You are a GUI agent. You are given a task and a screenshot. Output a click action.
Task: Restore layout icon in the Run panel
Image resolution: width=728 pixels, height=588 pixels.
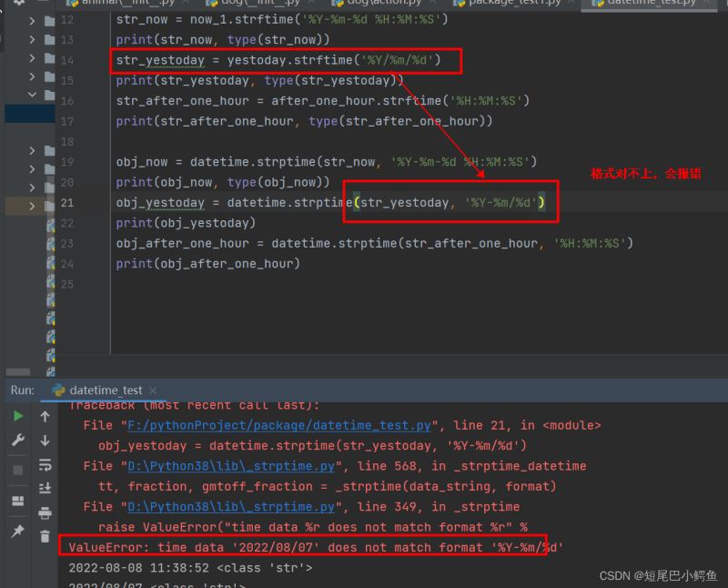coord(18,501)
